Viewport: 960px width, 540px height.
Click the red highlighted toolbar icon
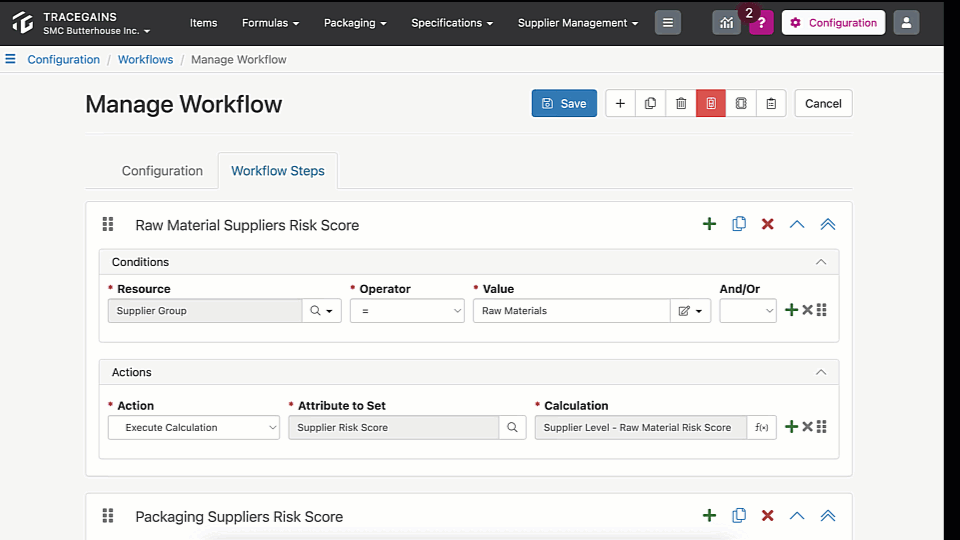click(x=711, y=103)
